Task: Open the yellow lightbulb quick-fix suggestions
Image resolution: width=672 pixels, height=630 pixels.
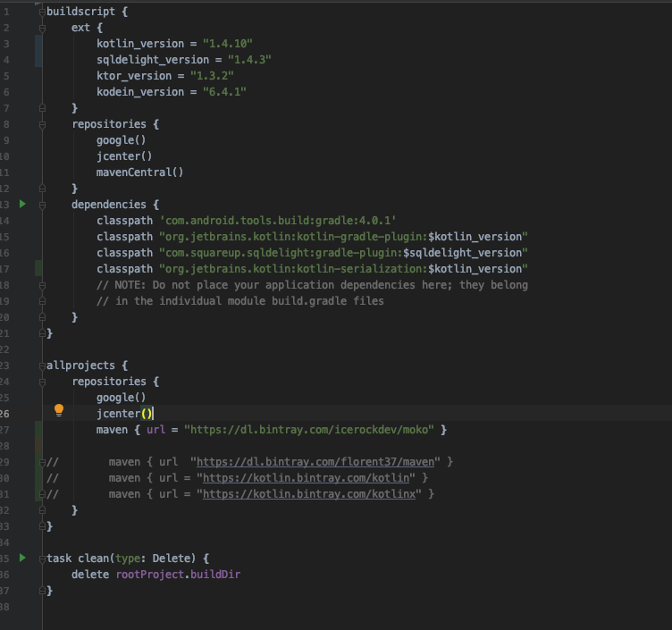Action: [59, 410]
